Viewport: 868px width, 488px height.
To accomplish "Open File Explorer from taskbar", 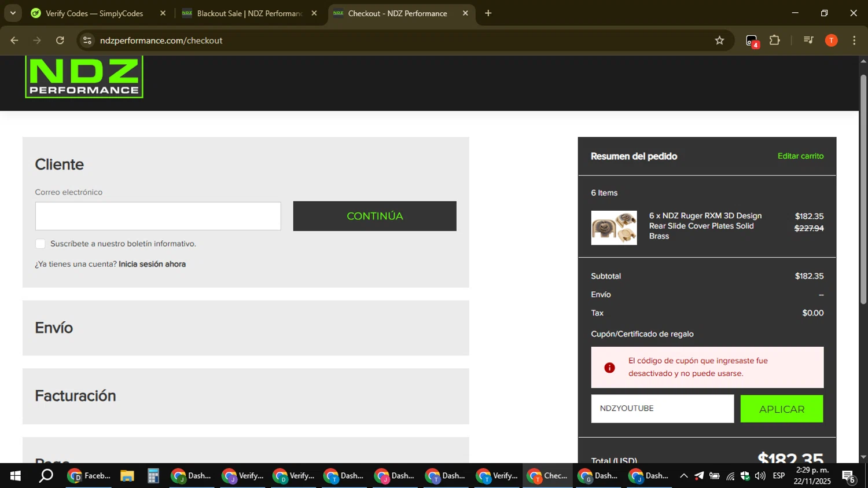I will (x=127, y=476).
